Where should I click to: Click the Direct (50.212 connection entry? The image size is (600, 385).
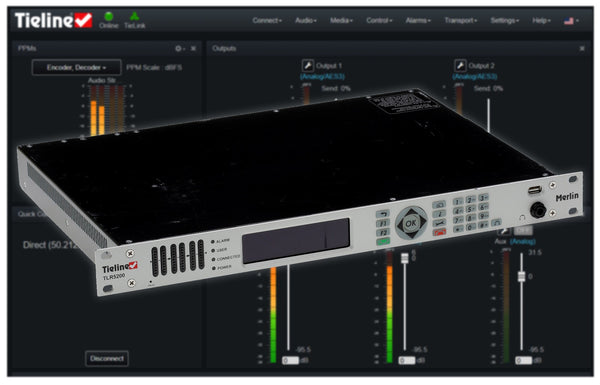pos(51,245)
